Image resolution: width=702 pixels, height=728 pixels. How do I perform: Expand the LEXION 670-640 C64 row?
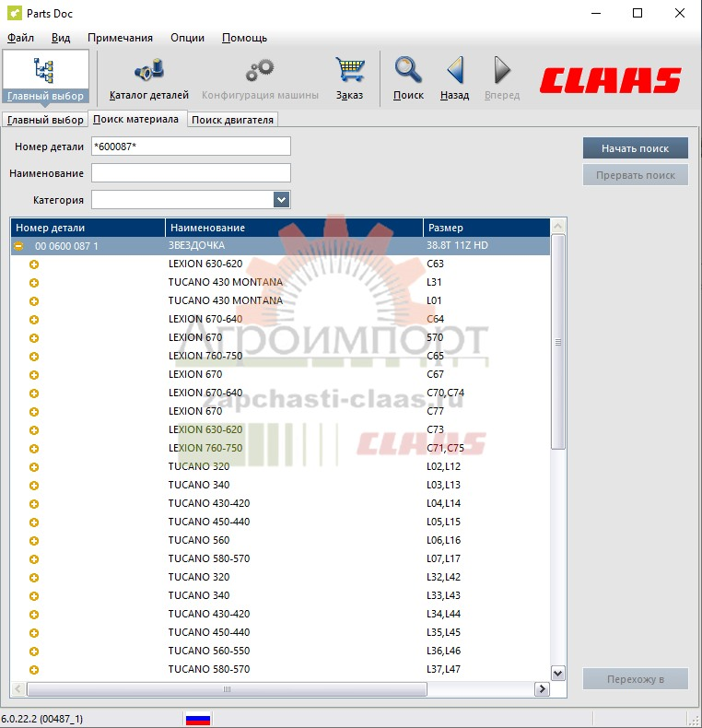34,320
